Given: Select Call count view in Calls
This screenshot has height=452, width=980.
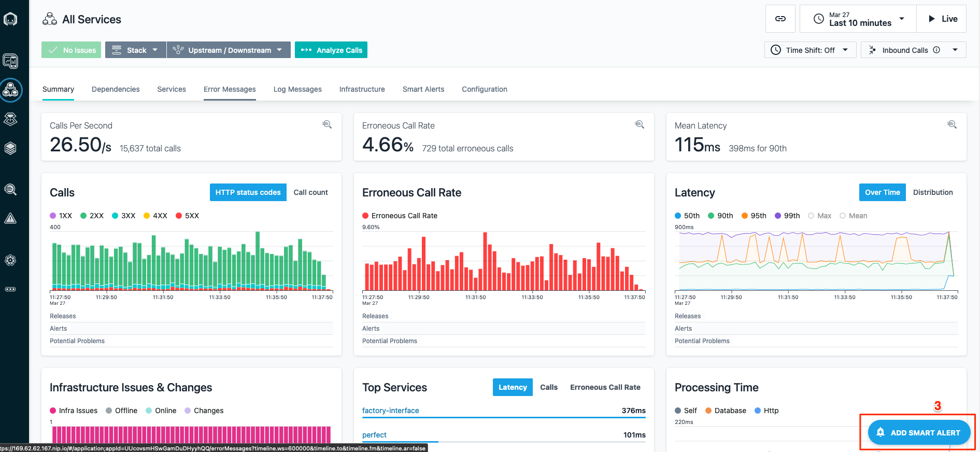Looking at the screenshot, I should pyautogui.click(x=310, y=192).
